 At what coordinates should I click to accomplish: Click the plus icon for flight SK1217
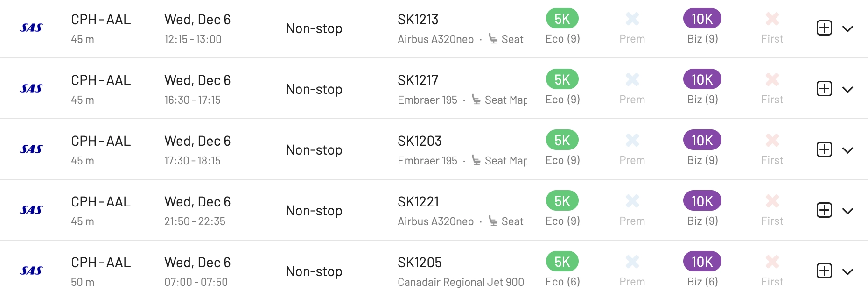[824, 89]
